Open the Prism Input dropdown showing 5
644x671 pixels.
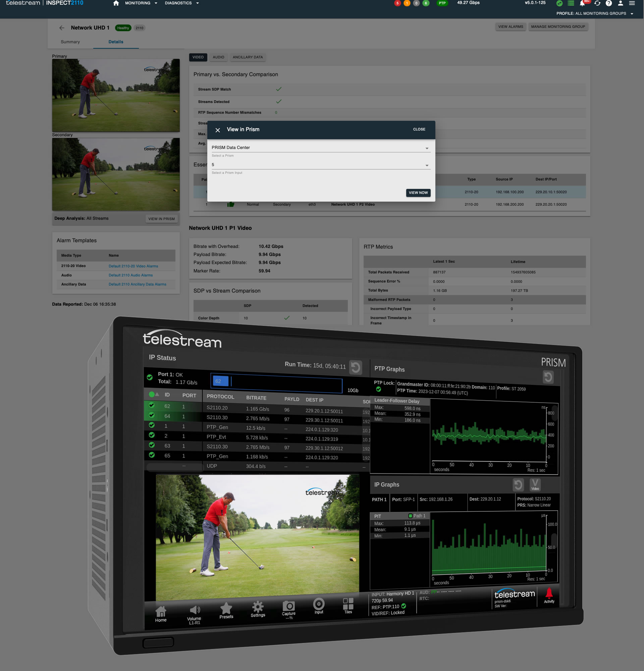[x=321, y=165]
